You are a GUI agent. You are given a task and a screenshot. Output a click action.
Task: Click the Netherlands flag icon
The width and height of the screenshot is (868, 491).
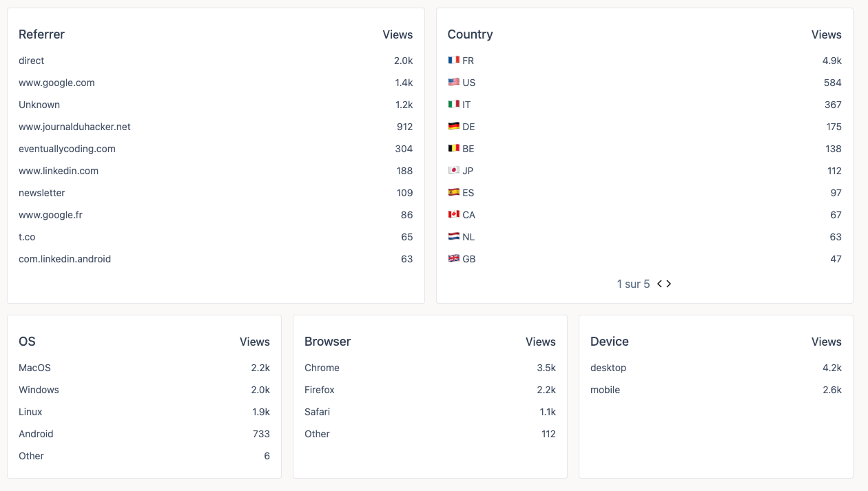coord(453,237)
